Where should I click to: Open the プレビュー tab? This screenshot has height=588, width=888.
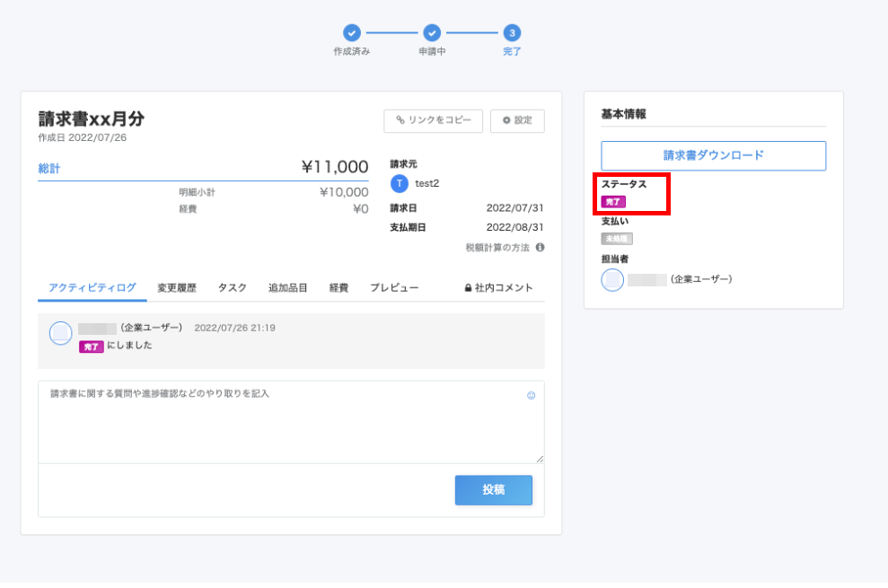(x=395, y=288)
